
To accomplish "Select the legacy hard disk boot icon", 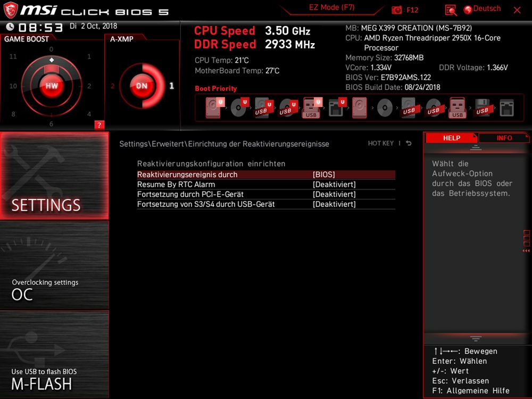I will (x=359, y=107).
